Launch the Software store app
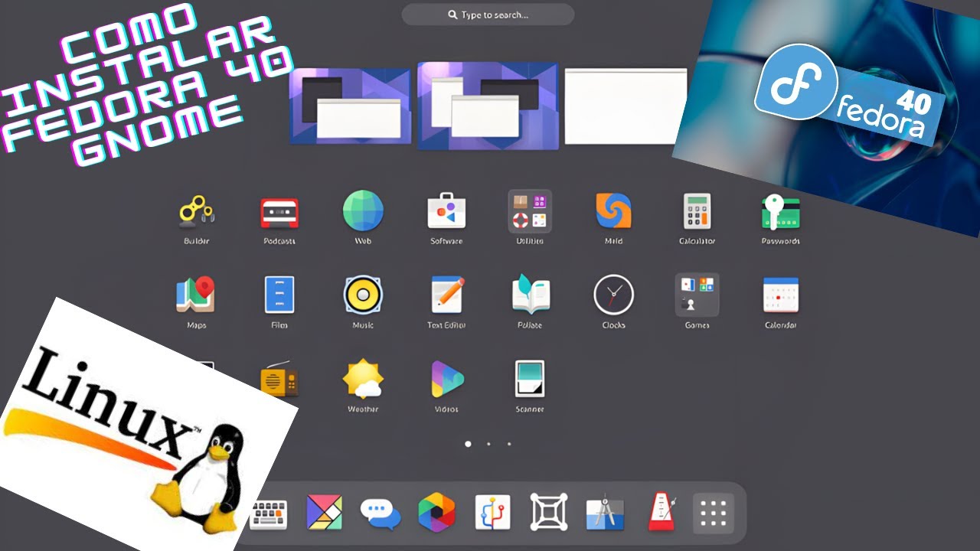This screenshot has width=980, height=551. point(446,211)
